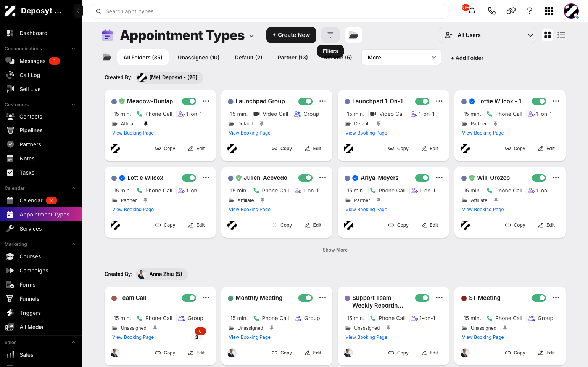This screenshot has height=367, width=588.
Task: Open help question mark icon
Action: (530, 11)
